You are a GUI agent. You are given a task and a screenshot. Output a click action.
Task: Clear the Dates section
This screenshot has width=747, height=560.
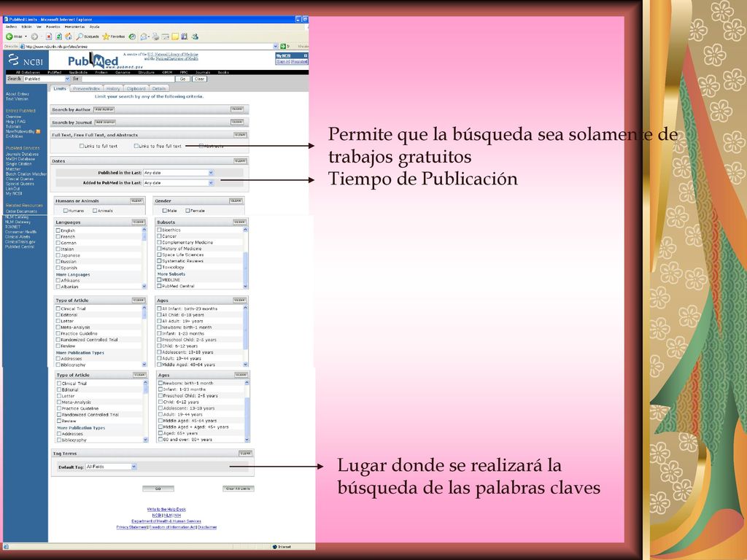(x=240, y=161)
